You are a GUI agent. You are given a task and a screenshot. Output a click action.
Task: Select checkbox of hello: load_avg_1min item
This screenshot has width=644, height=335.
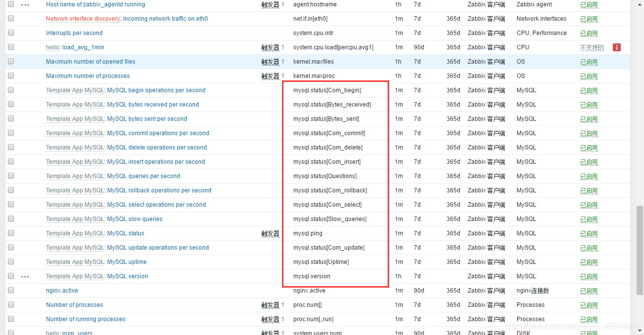tap(11, 47)
